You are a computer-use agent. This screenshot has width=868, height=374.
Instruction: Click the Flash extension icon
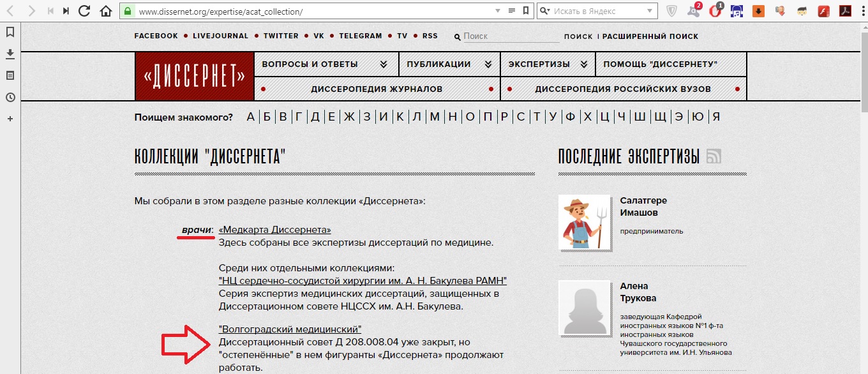pos(823,11)
